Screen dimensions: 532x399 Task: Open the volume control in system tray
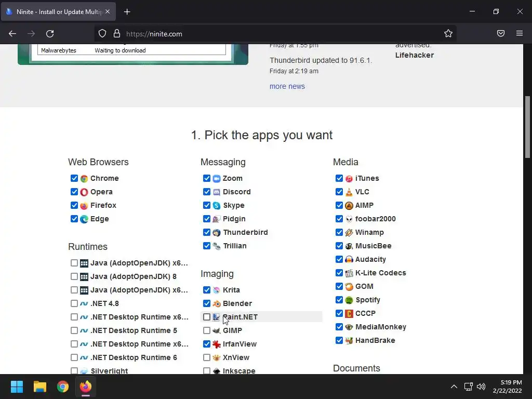tap(481, 387)
